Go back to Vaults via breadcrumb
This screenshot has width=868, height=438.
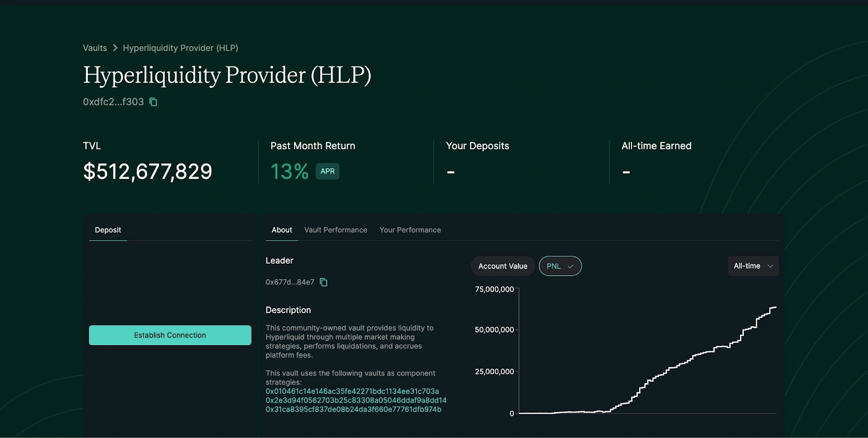click(x=95, y=48)
